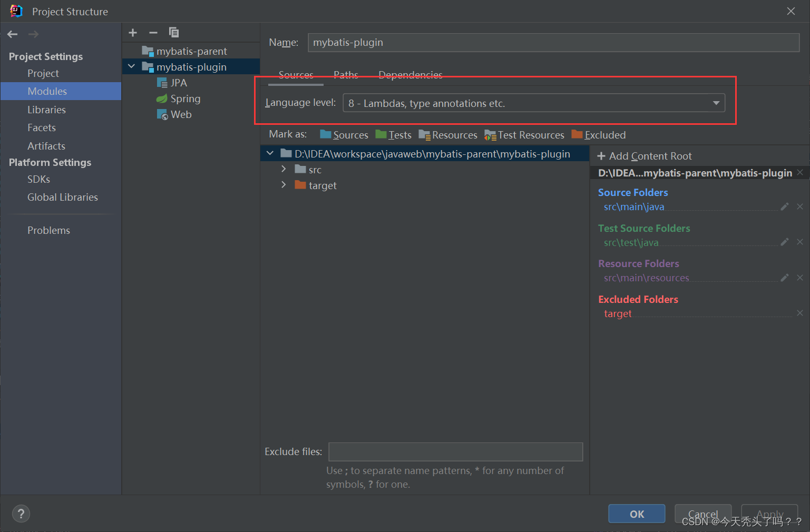Remove target from Excluded Folders
Viewport: 810px width, 532px height.
pos(800,313)
